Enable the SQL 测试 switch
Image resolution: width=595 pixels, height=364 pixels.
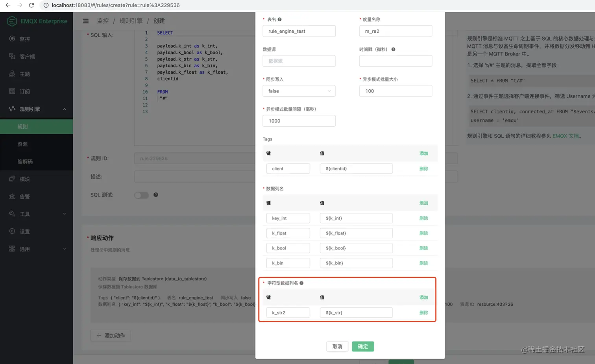[141, 194]
